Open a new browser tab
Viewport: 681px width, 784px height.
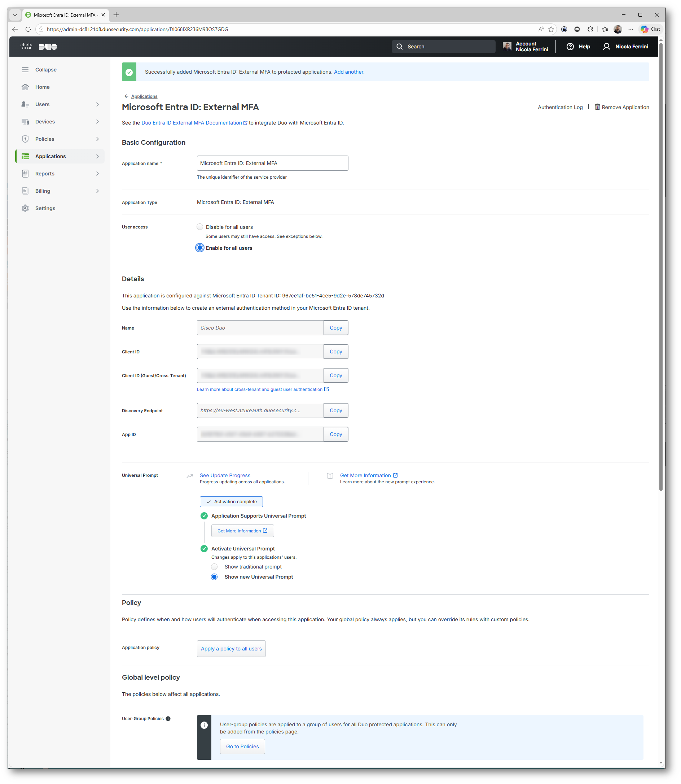pos(116,15)
